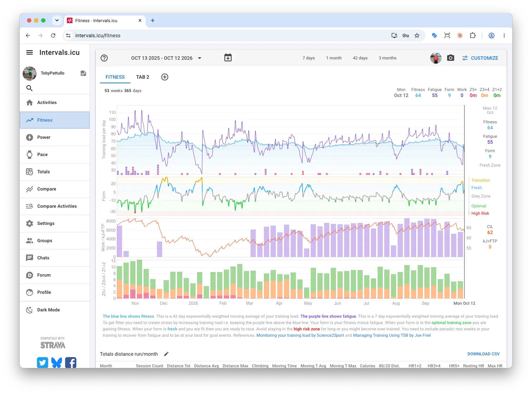Select the 1 month range
Viewport: 532px width, 394px height.
click(334, 58)
